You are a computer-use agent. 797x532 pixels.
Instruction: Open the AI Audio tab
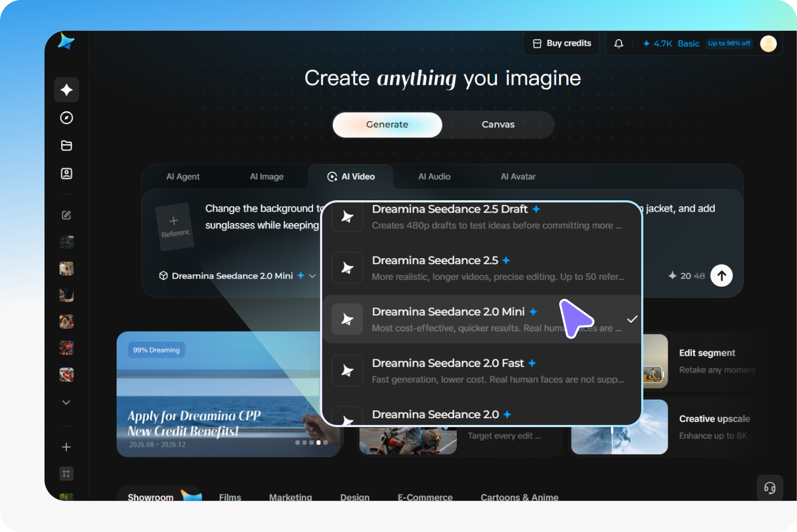pos(435,176)
